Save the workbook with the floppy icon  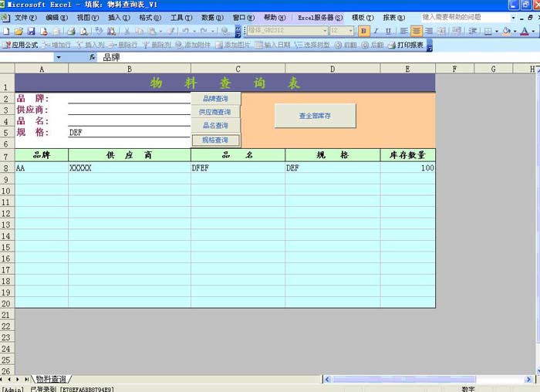(x=31, y=31)
